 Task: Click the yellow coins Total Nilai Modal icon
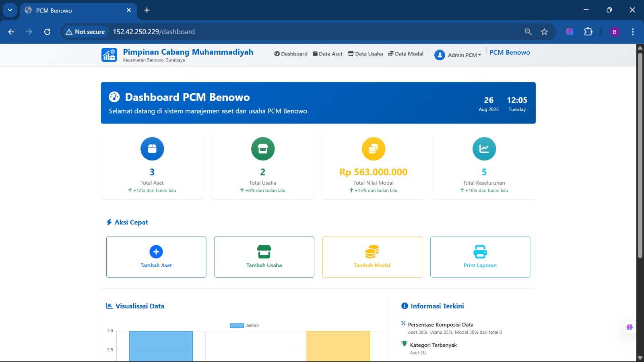pyautogui.click(x=374, y=149)
